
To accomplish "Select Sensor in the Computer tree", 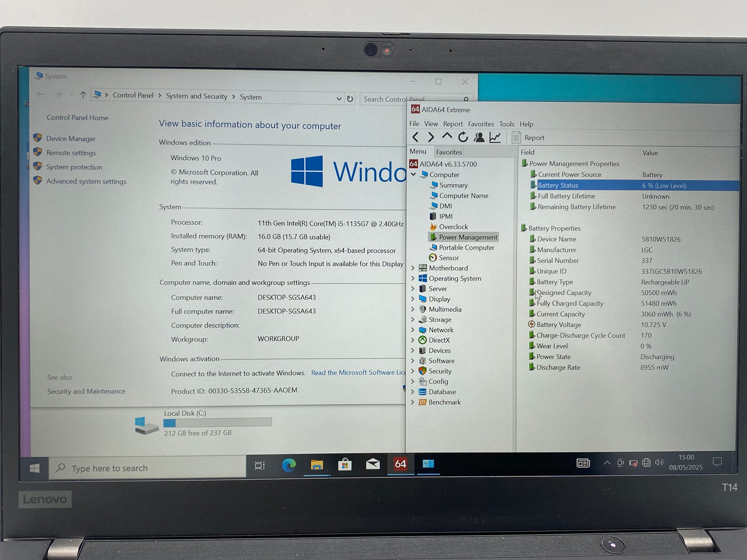I will click(448, 258).
